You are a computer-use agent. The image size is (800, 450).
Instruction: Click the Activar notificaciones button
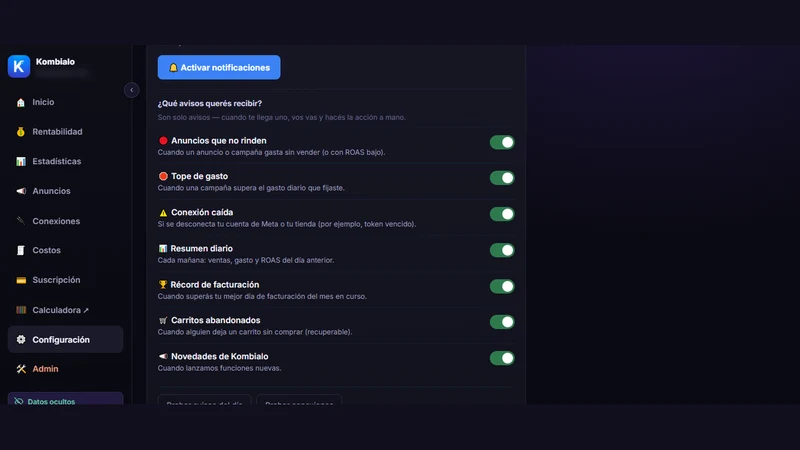pyautogui.click(x=219, y=67)
